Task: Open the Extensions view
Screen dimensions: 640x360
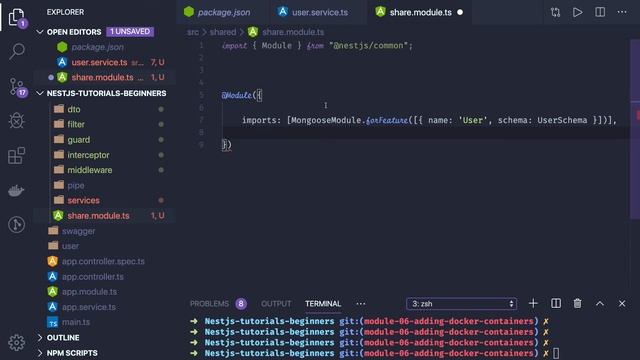Action: pyautogui.click(x=17, y=156)
